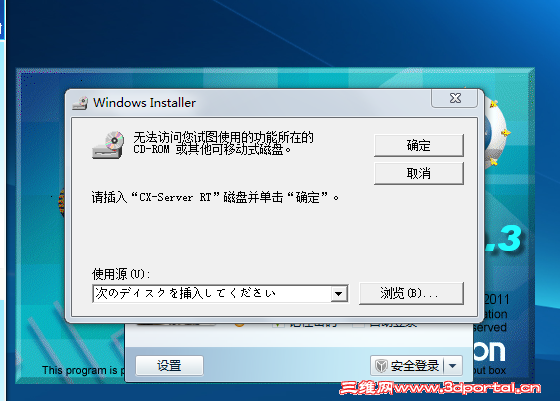Click the Windows Installer title text

pyautogui.click(x=144, y=103)
